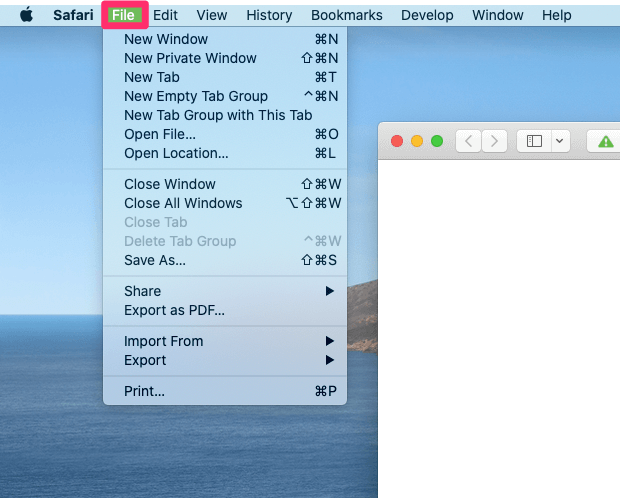Minimize Safari window with yellow button

417,141
